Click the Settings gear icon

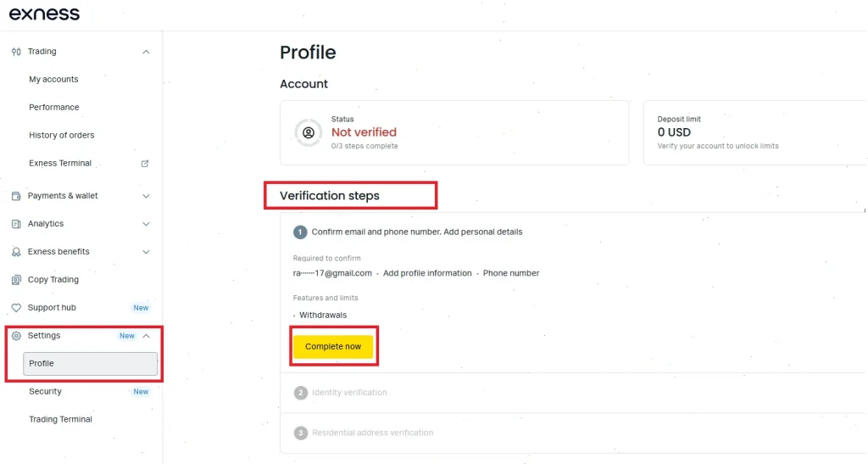(16, 336)
